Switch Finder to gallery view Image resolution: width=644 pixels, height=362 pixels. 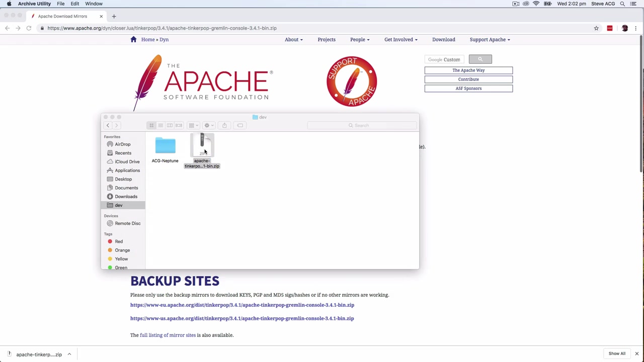click(x=179, y=125)
